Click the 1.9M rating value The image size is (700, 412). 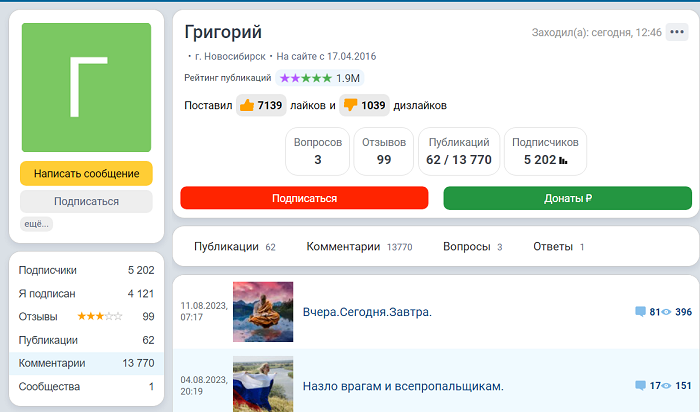pos(348,79)
